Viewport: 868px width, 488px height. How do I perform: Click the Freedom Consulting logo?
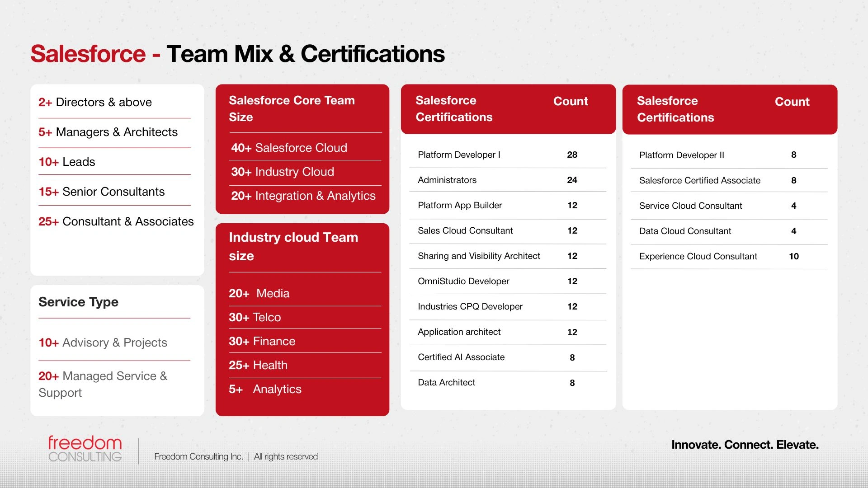pos(85,449)
